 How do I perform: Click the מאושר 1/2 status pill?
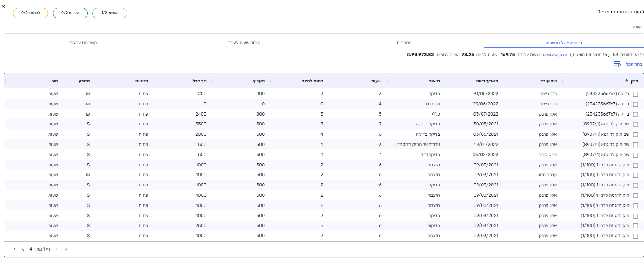[110, 13]
